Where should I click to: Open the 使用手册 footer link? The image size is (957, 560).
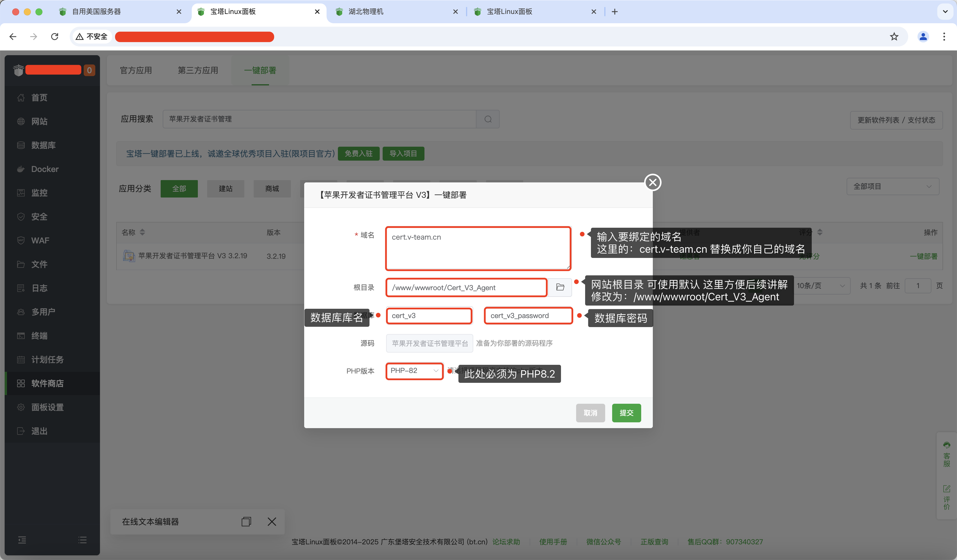coord(553,542)
